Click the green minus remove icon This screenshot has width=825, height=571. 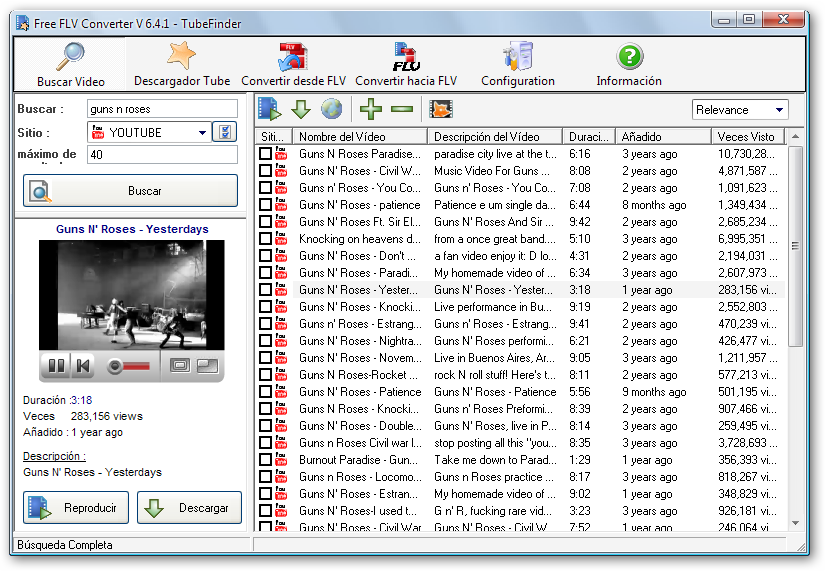[401, 109]
